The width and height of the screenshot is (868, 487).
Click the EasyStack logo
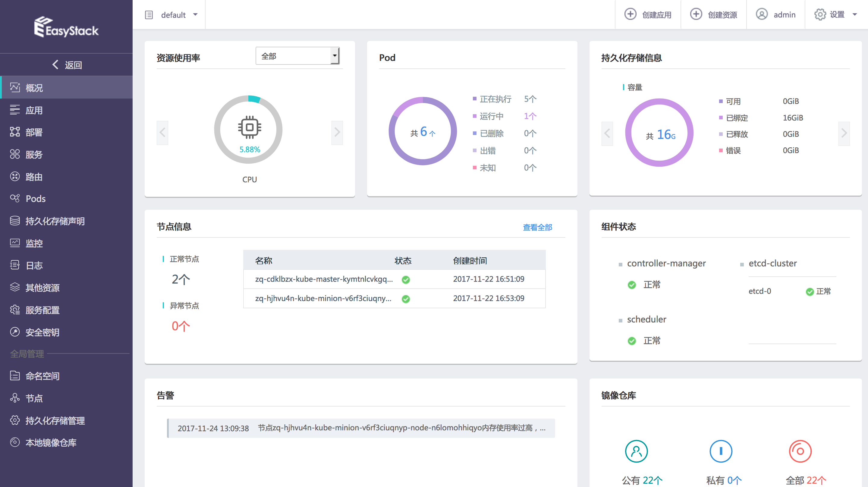(x=66, y=27)
